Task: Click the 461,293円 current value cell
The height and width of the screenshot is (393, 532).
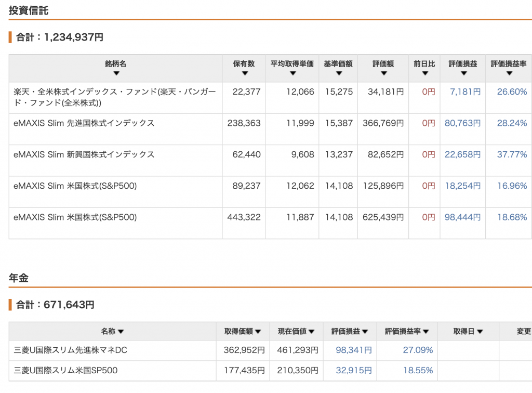Action: [298, 350]
